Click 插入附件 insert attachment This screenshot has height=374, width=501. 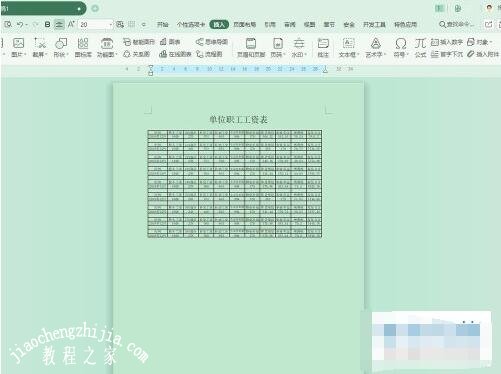[x=483, y=54]
